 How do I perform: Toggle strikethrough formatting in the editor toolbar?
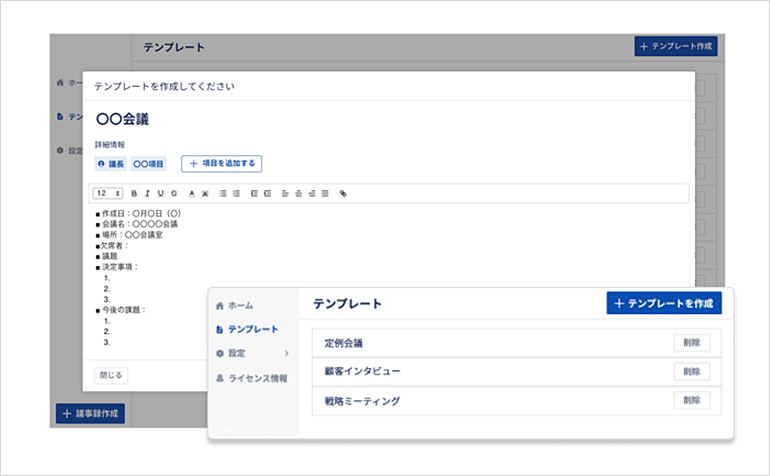174,194
